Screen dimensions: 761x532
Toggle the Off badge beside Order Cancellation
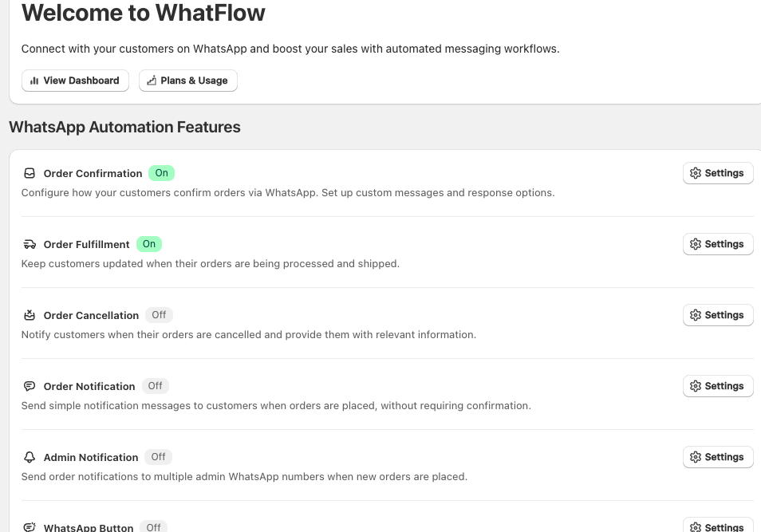coord(159,315)
